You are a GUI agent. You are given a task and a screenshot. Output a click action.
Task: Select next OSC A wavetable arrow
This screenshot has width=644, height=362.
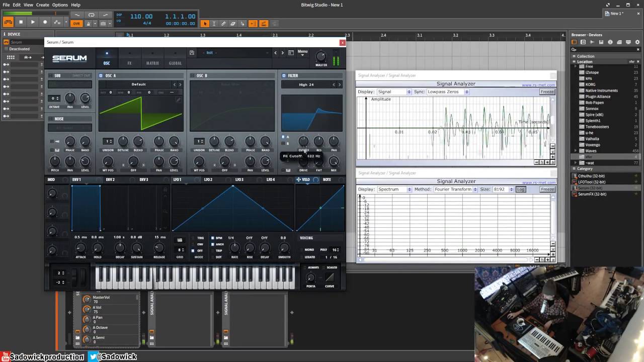coord(180,84)
